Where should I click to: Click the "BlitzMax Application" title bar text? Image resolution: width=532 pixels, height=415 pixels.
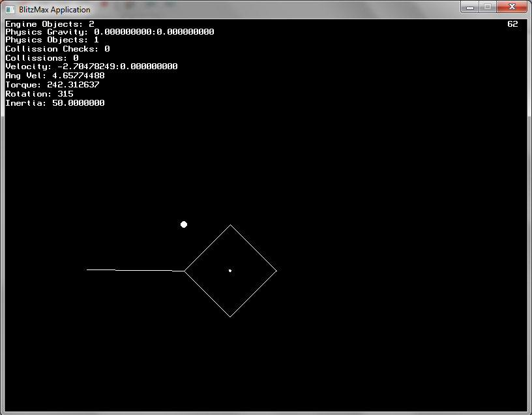pyautogui.click(x=55, y=10)
